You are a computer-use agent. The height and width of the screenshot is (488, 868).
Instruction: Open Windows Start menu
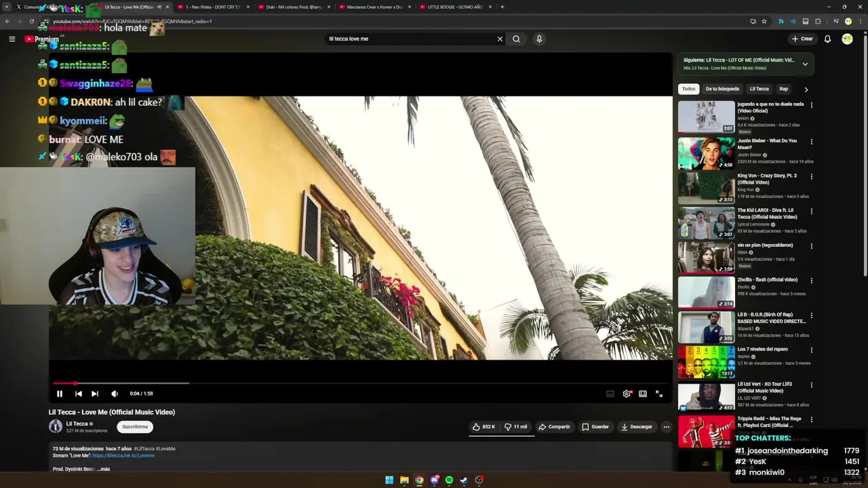point(389,480)
